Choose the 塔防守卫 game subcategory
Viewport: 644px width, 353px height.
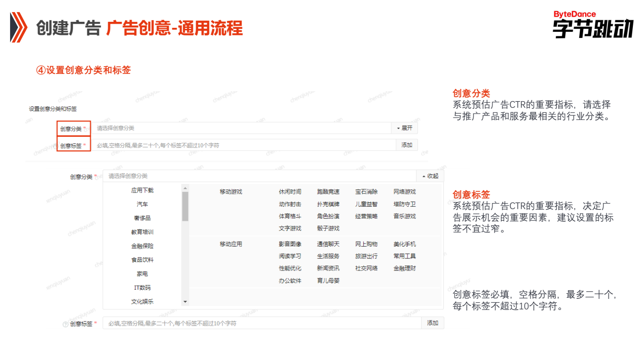pos(405,204)
